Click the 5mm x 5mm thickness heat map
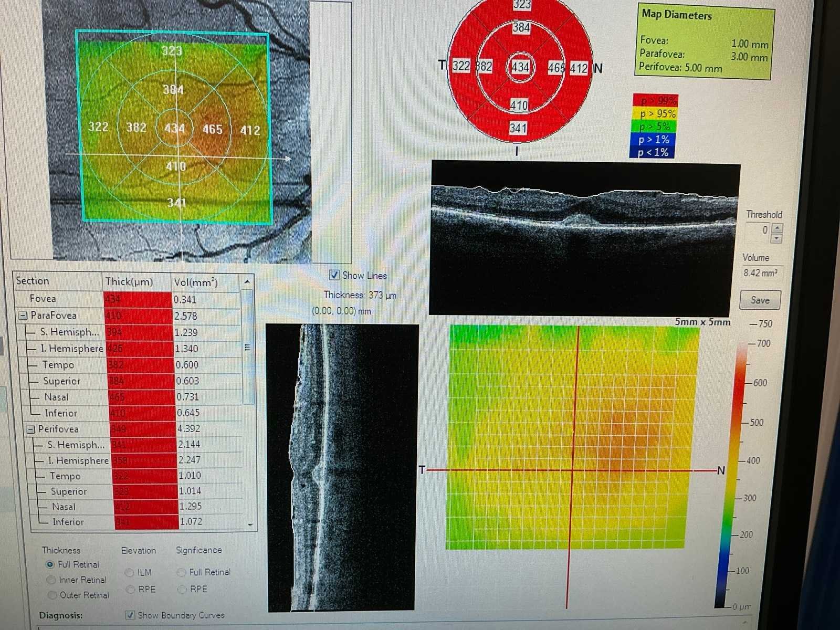 click(572, 436)
